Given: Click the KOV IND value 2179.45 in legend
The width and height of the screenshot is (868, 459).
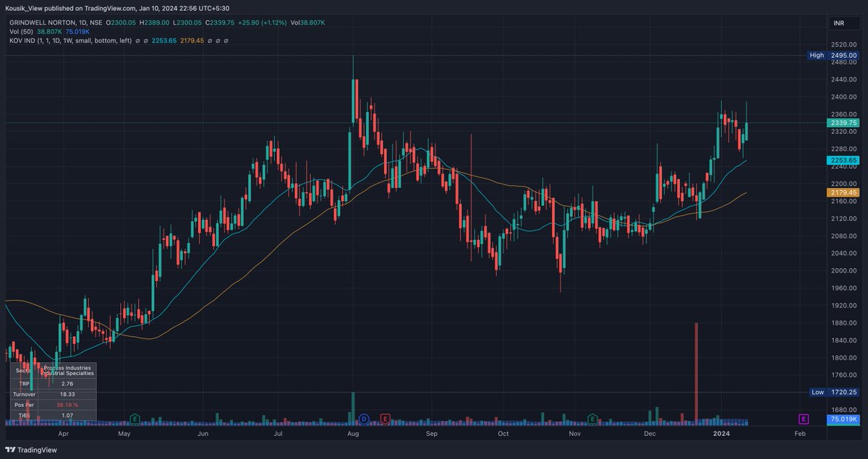Looking at the screenshot, I should [x=193, y=41].
